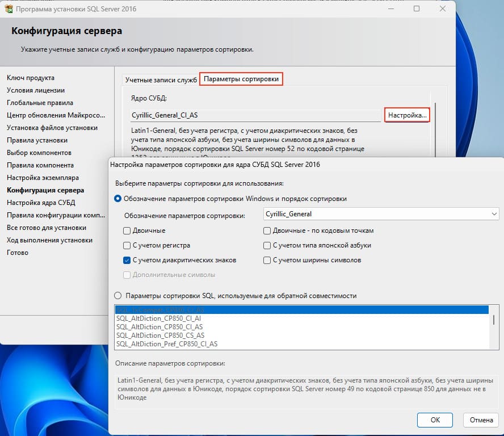
Task: Click Правила конфигурации комп... step
Action: point(56,215)
